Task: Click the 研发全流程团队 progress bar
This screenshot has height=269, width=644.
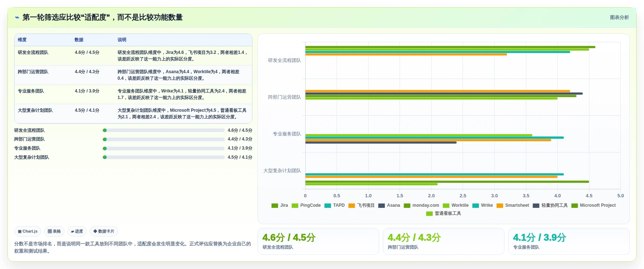Action: click(164, 130)
